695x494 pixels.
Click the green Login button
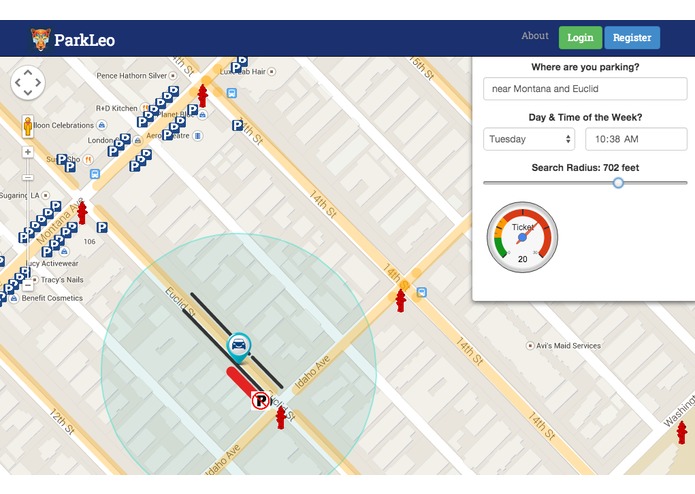pos(580,38)
